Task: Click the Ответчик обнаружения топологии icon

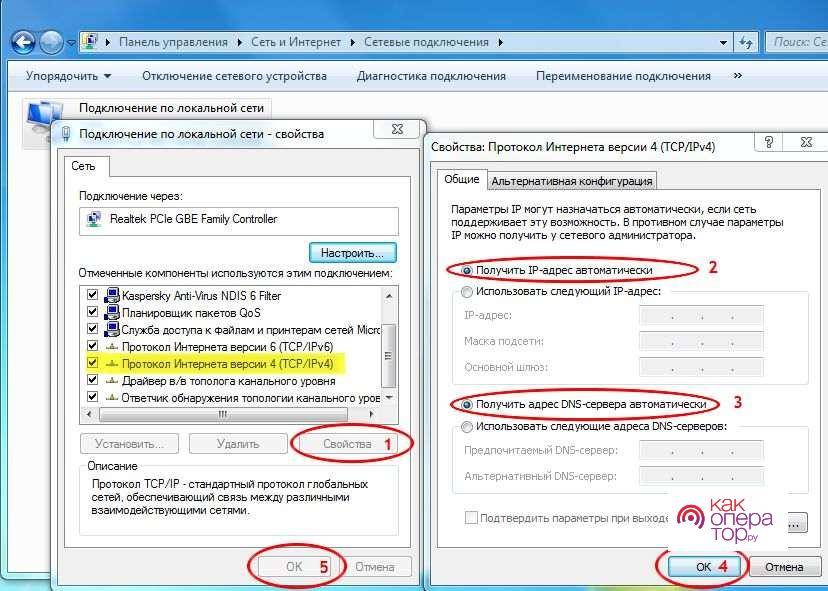Action: (x=111, y=398)
